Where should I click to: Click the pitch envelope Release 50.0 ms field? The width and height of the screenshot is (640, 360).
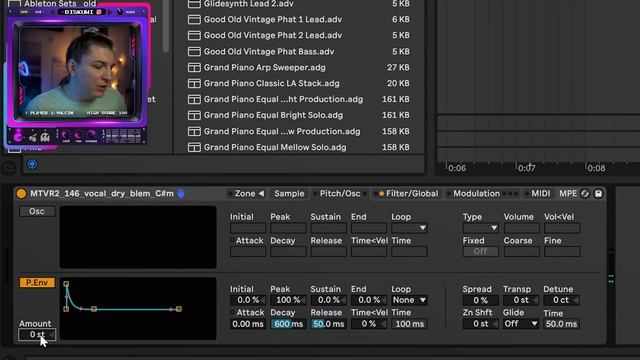point(328,324)
